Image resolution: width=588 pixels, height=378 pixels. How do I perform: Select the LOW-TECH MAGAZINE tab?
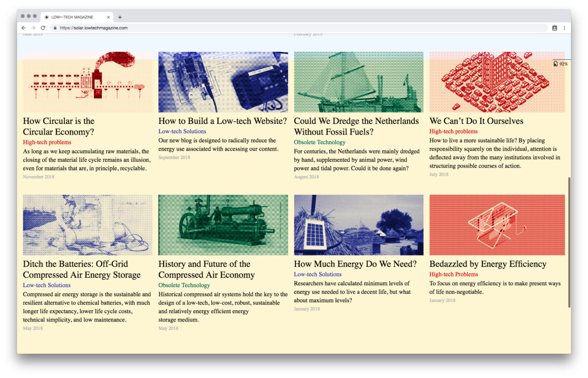76,17
